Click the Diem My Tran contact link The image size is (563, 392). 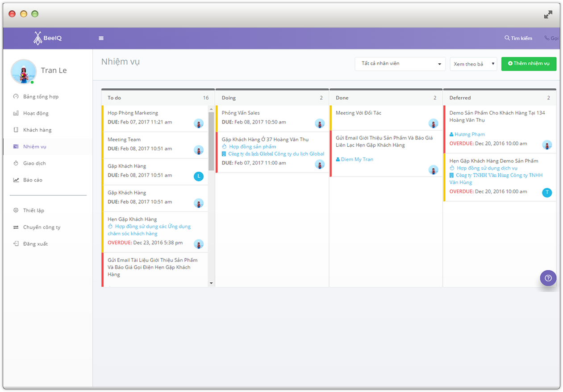coord(357,159)
